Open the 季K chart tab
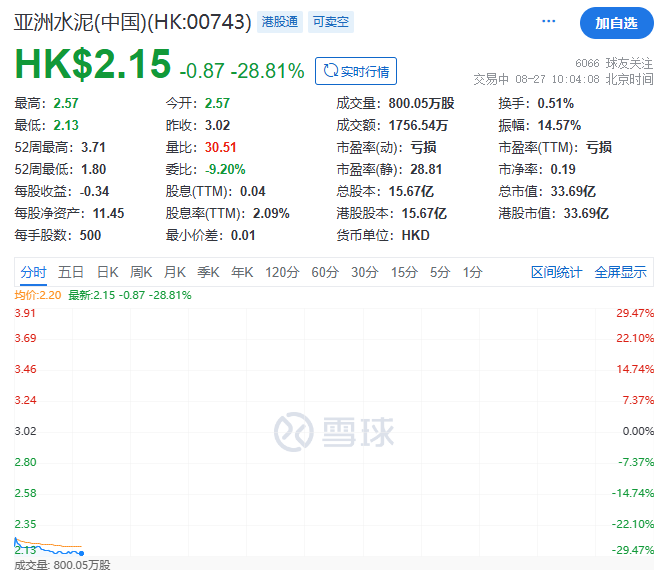 point(208,272)
